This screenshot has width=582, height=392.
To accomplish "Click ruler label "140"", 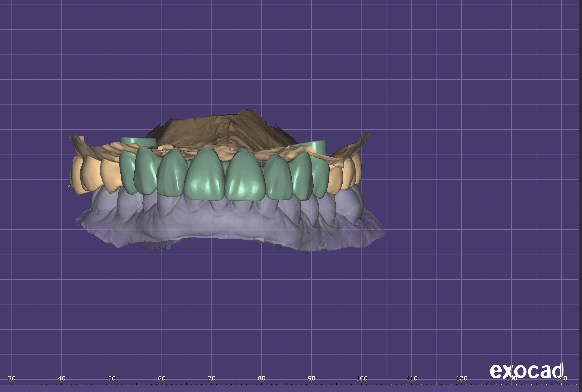I will 561,378.
